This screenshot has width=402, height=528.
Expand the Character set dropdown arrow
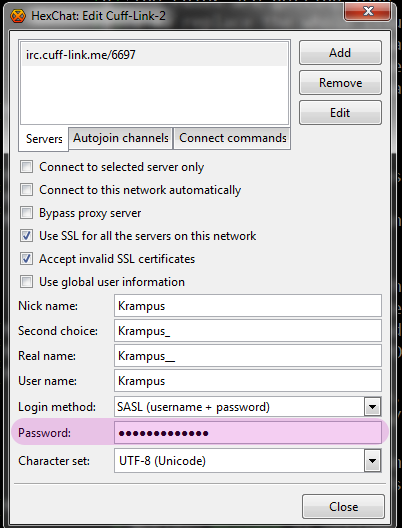click(372, 461)
